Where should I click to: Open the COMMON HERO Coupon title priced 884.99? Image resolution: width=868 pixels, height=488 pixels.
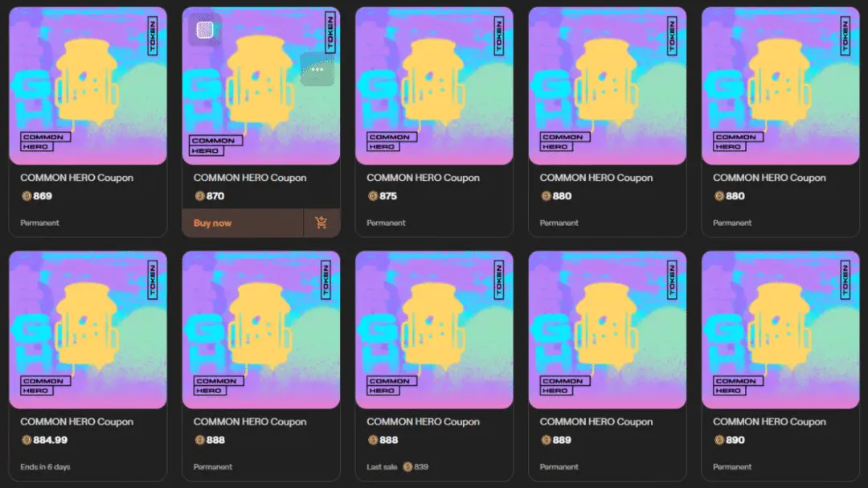point(77,422)
